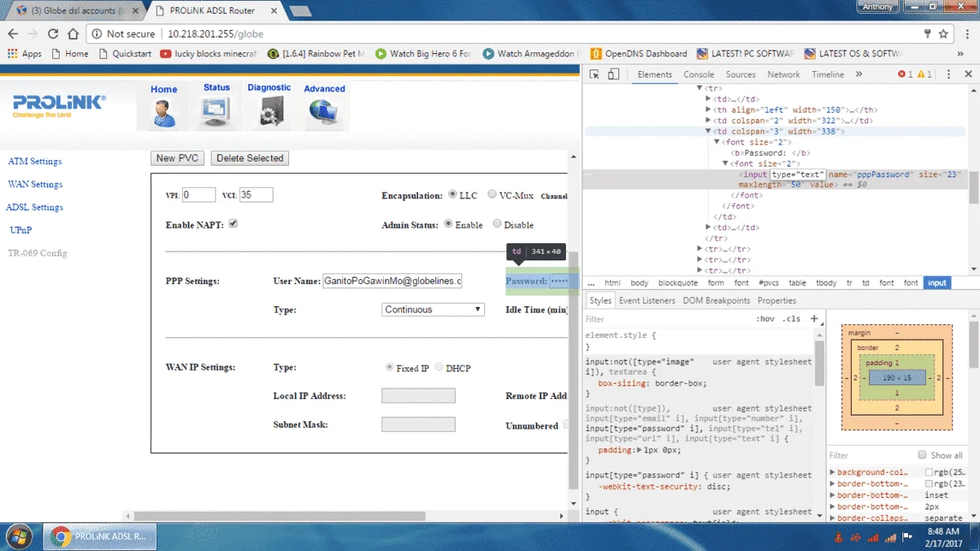Image resolution: width=980 pixels, height=551 pixels.
Task: Go to Chrome home page button
Action: 73,33
